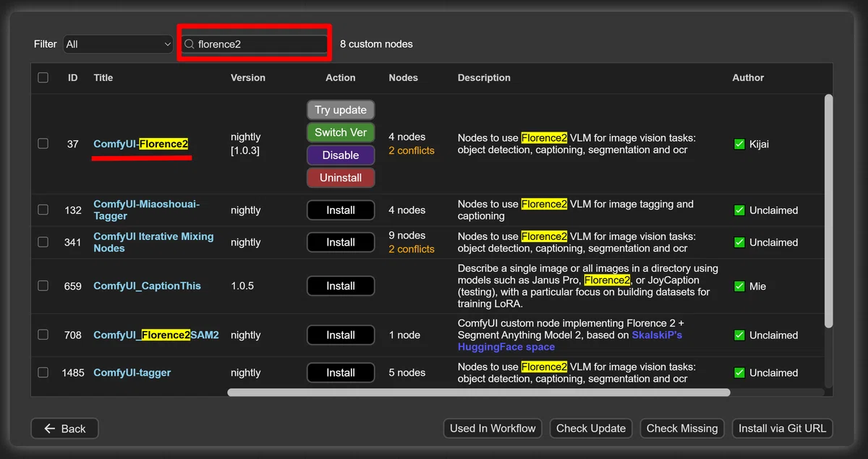Click the '9 nodes' cell
Screen dimensions: 868x459
[407, 236]
